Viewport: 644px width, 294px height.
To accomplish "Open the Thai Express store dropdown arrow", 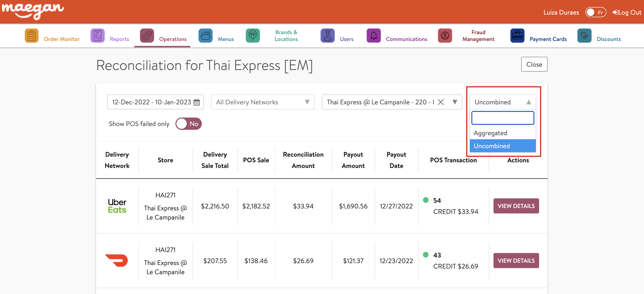I will coord(455,102).
